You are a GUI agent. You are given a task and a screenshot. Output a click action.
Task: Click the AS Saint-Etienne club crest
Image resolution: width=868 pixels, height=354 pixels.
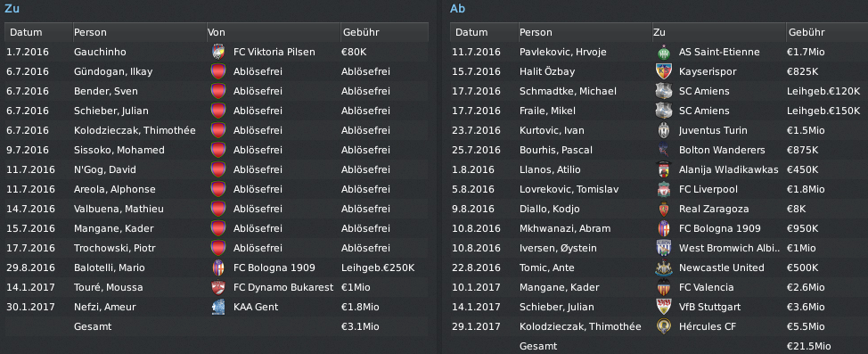(663, 52)
